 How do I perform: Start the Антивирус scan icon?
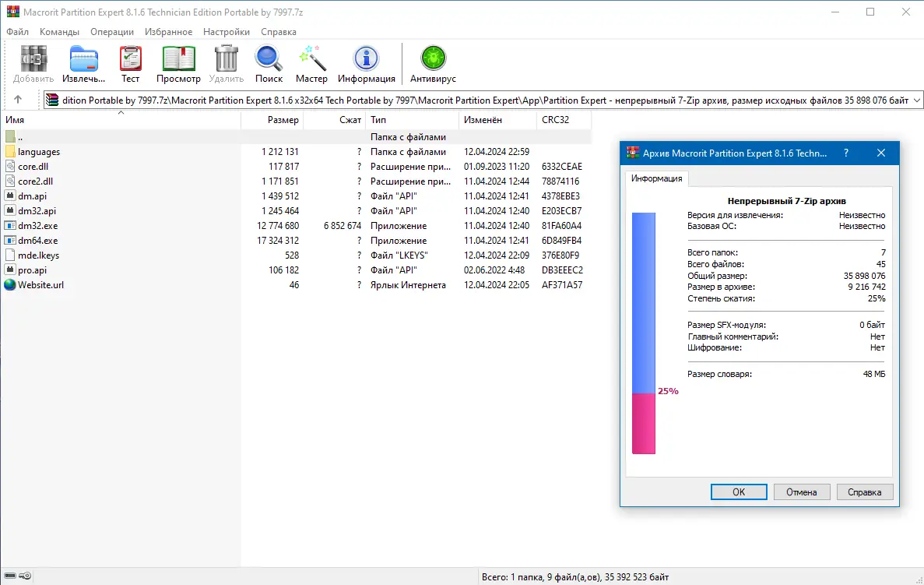(433, 58)
